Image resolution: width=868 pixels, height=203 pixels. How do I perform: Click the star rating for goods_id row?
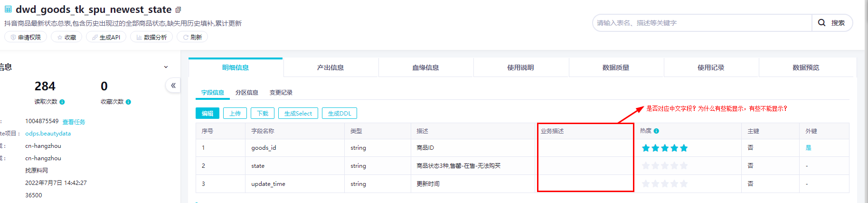(x=665, y=148)
